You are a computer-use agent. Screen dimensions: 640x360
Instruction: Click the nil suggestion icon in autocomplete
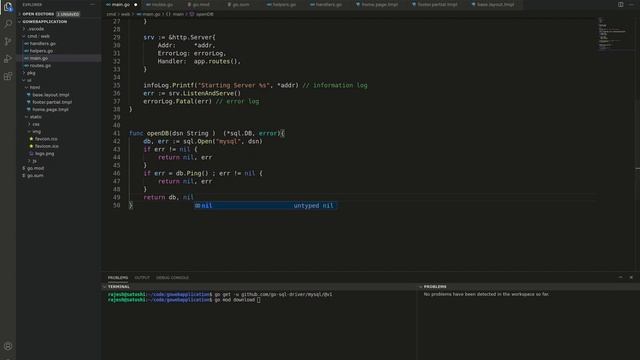pos(198,206)
